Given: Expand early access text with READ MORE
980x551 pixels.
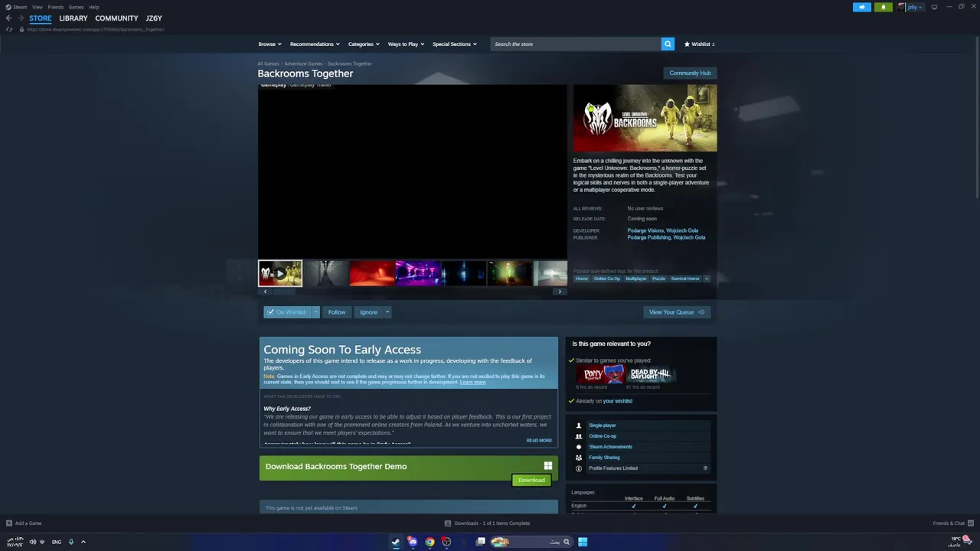Looking at the screenshot, I should coord(539,440).
